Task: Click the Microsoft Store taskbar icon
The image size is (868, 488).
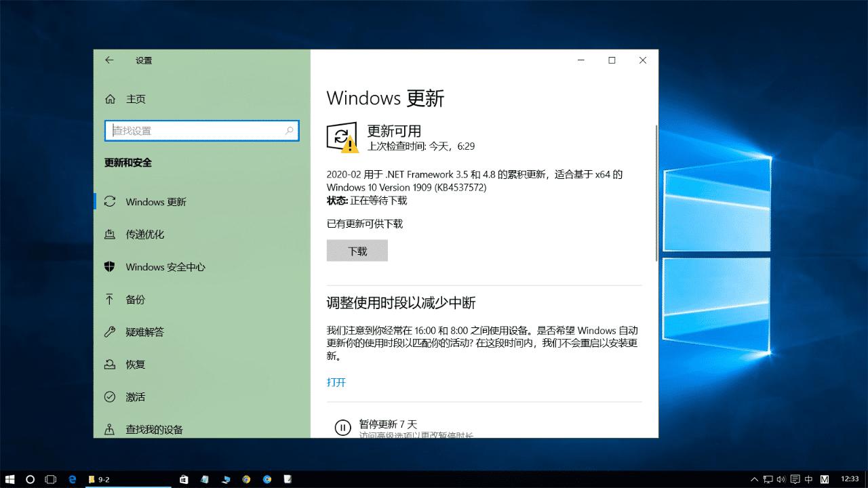Action: point(183,479)
